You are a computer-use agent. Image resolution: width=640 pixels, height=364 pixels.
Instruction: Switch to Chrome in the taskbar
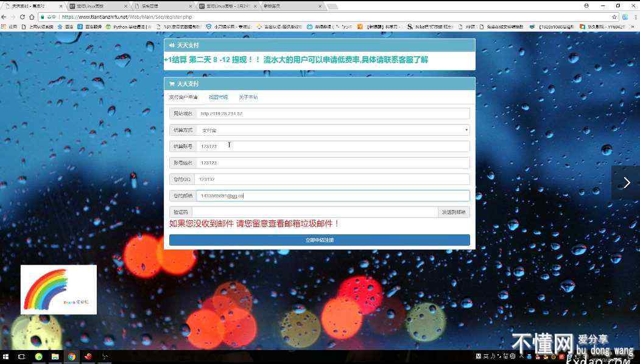71,357
